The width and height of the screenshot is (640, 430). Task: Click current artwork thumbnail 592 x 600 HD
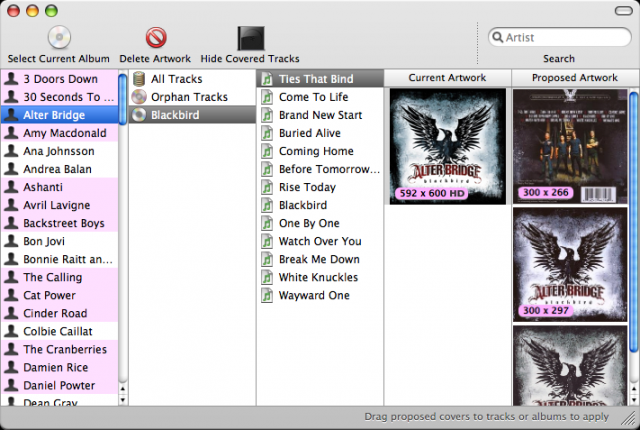[x=448, y=146]
